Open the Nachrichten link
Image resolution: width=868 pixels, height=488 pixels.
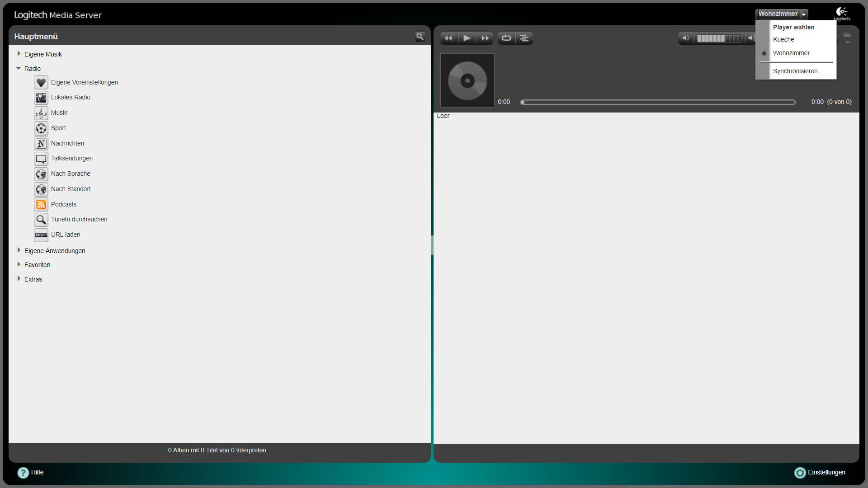(67, 143)
